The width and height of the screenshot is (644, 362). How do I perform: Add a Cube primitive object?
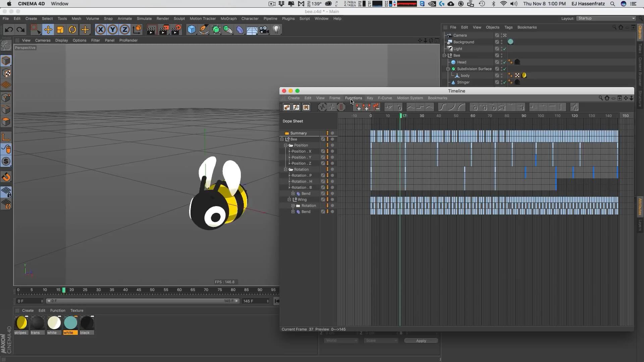[x=192, y=30]
